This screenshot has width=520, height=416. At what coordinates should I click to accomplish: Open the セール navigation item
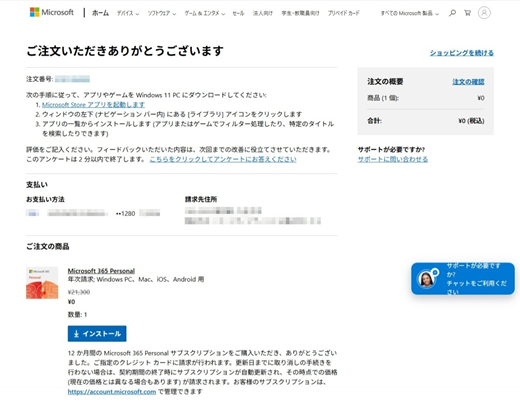tap(238, 14)
